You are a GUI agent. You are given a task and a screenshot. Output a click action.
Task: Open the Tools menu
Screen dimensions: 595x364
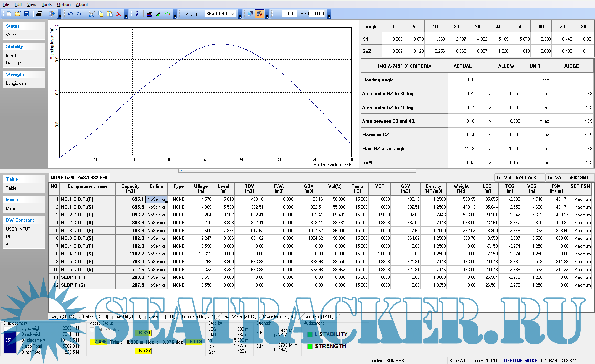[x=46, y=4]
